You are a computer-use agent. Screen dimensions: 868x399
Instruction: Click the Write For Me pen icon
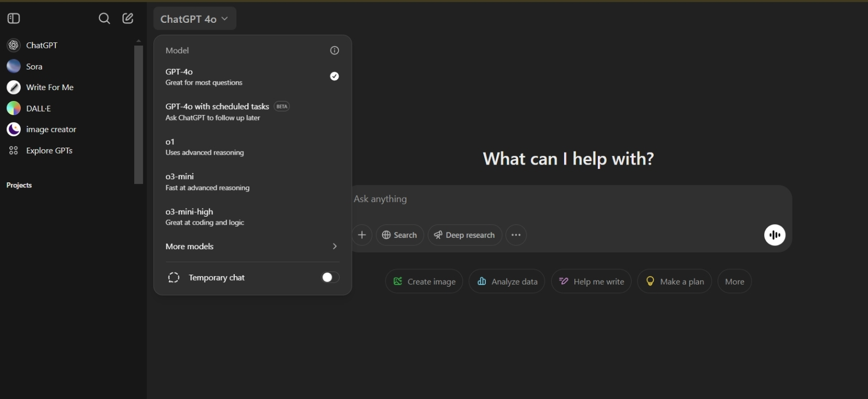14,87
